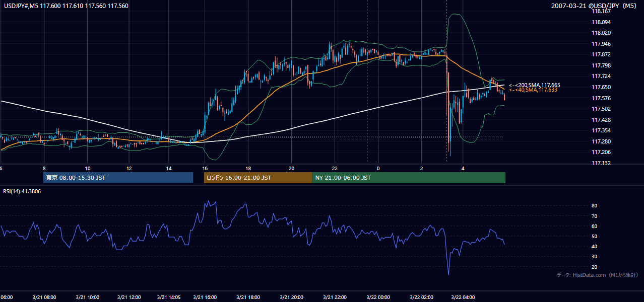Click price axis value 118.020
This screenshot has height=302, width=644.
tap(601, 33)
